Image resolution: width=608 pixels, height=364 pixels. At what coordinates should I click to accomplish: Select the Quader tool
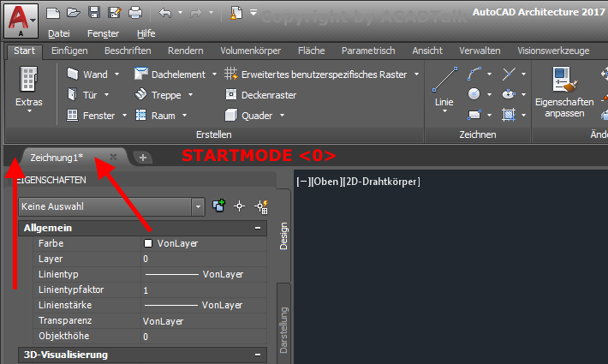click(x=249, y=115)
